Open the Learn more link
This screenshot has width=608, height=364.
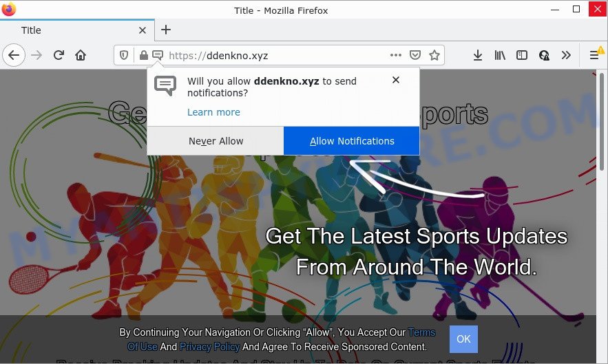coord(213,112)
